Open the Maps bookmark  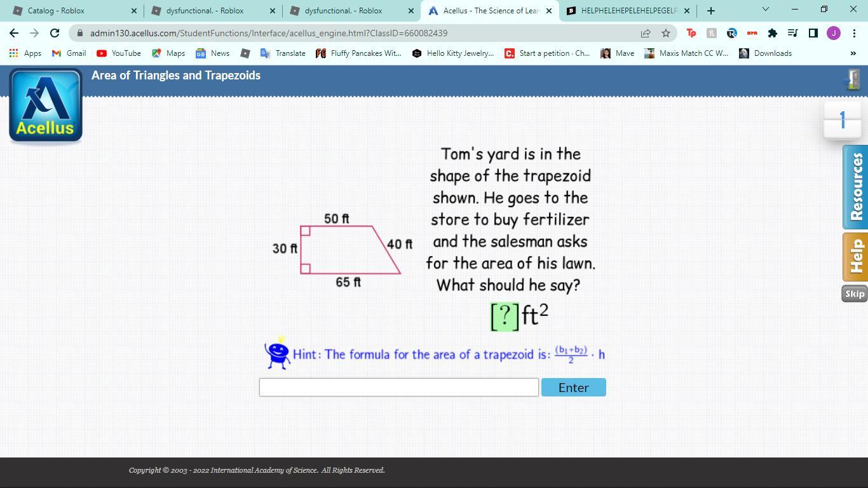(168, 53)
